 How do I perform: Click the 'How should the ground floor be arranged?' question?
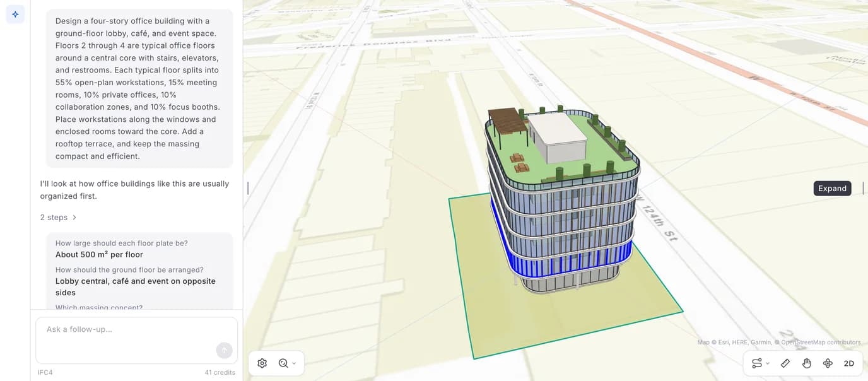pos(129,270)
